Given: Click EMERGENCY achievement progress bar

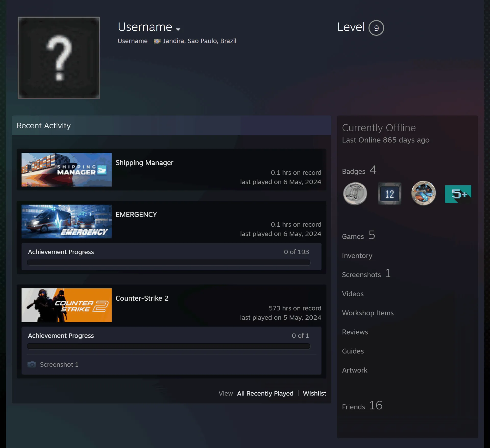Looking at the screenshot, I should click(168, 262).
